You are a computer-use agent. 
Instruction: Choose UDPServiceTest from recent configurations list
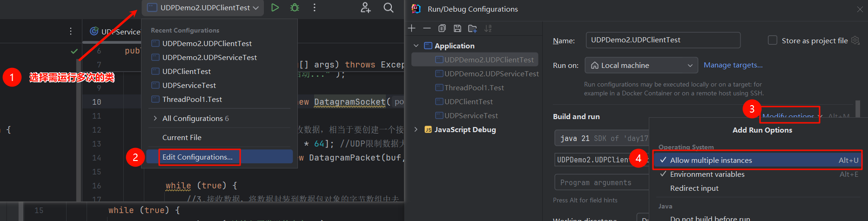(x=220, y=85)
